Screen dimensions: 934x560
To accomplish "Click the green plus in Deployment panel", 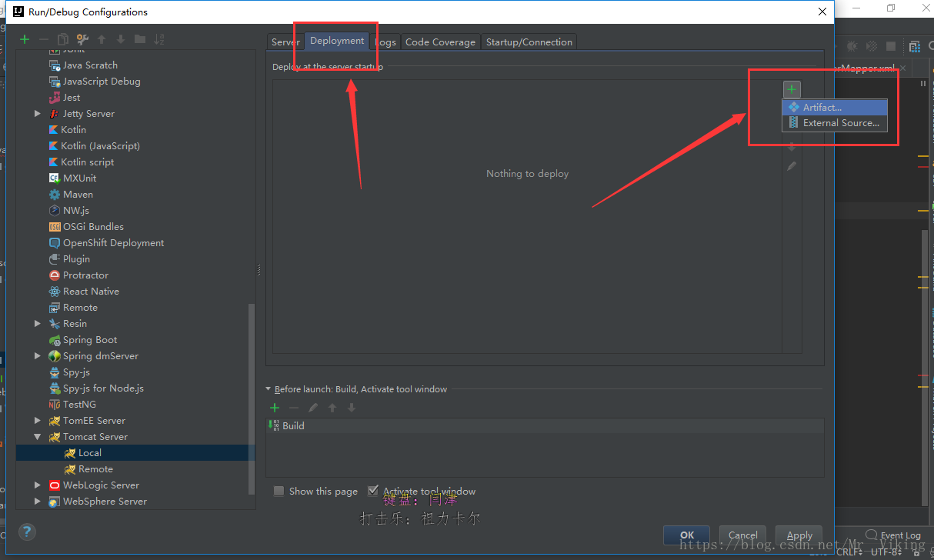I will click(792, 89).
